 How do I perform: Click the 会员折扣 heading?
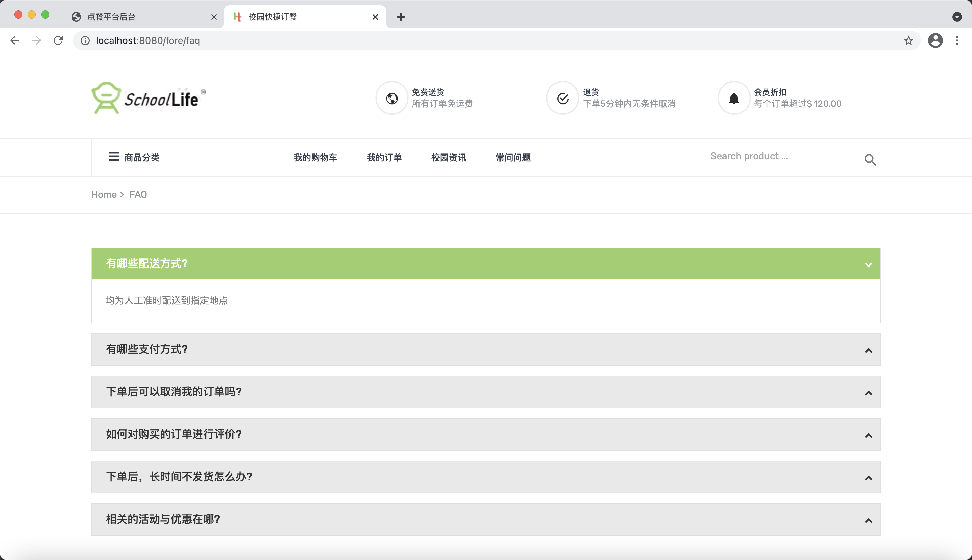tap(769, 92)
